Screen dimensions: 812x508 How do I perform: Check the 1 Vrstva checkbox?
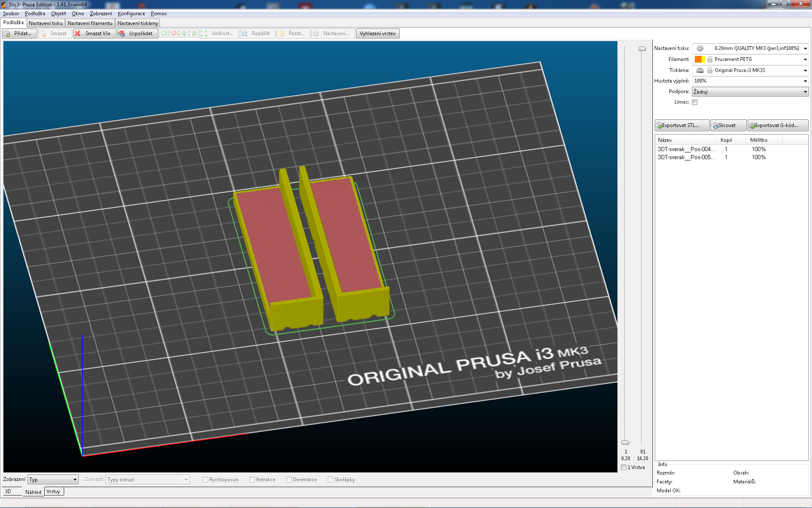pyautogui.click(x=624, y=467)
